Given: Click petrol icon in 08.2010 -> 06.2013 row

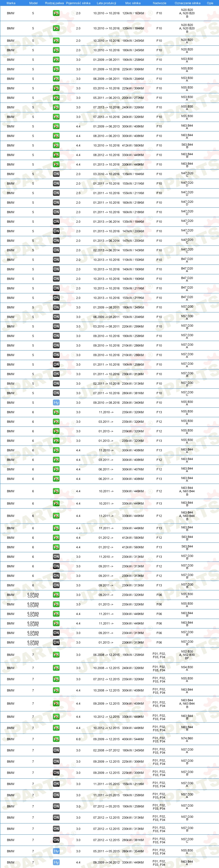Looking at the screenshot, I should point(56,136).
